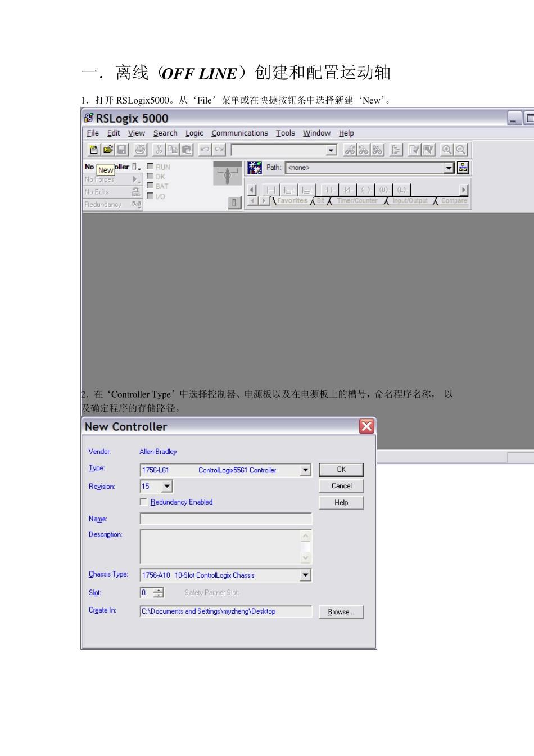Image resolution: width=534 pixels, height=756 pixels.
Task: Adjust the Slot number spinner
Action: pos(159,592)
